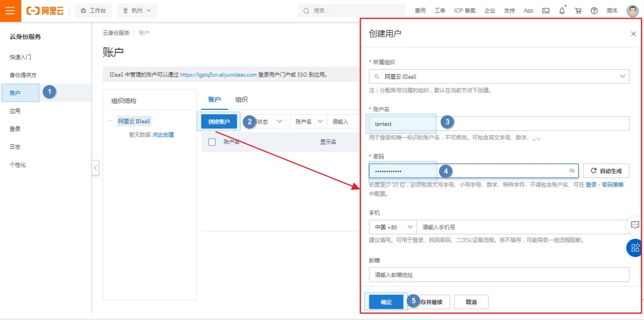Click the 确定 confirm button
The width and height of the screenshot is (644, 320).
click(x=386, y=302)
